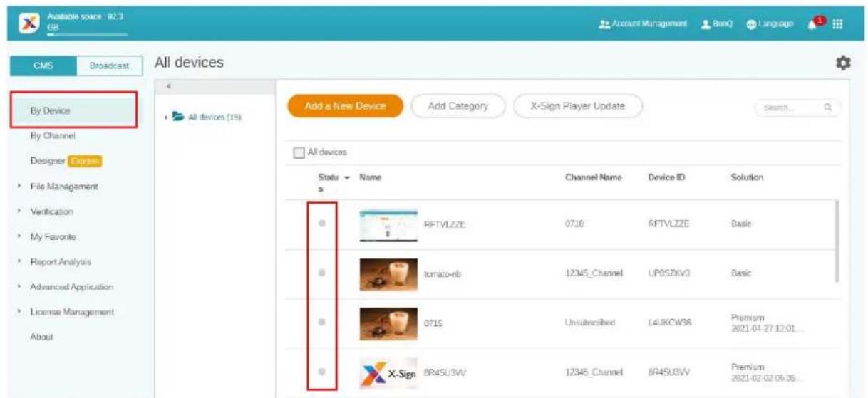Switch to the Broadcast tab

pyautogui.click(x=109, y=65)
